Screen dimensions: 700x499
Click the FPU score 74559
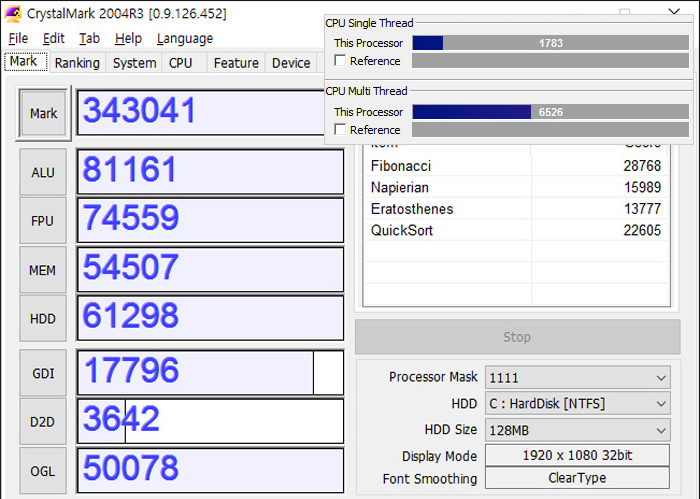click(x=131, y=218)
